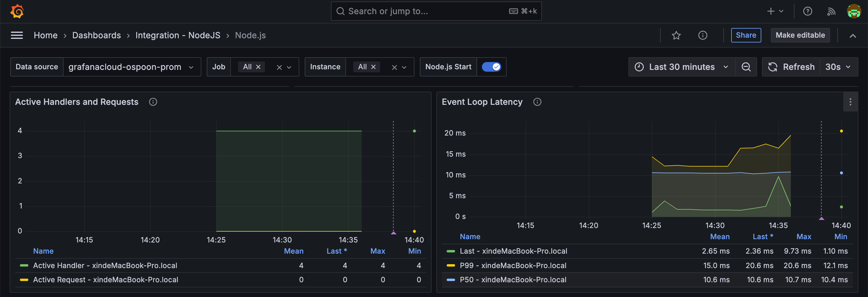Click the P99 mean value 15.0 ms
The image size is (868, 297).
click(716, 265)
